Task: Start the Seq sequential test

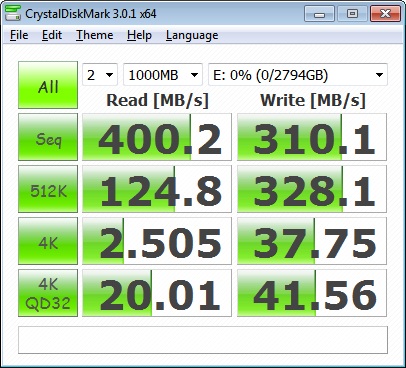Action: point(48,137)
